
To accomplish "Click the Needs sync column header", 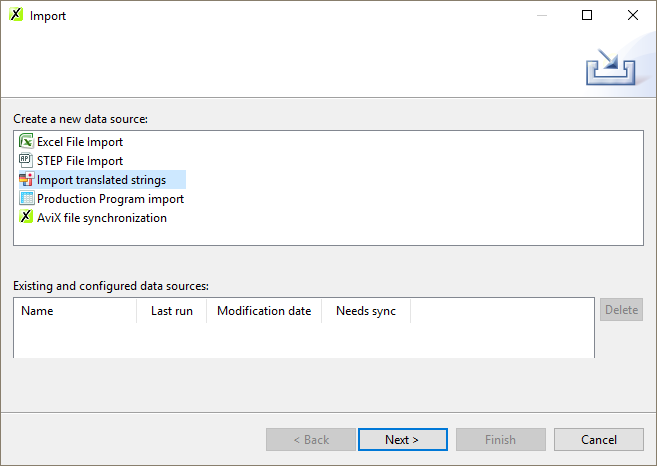I will [366, 311].
